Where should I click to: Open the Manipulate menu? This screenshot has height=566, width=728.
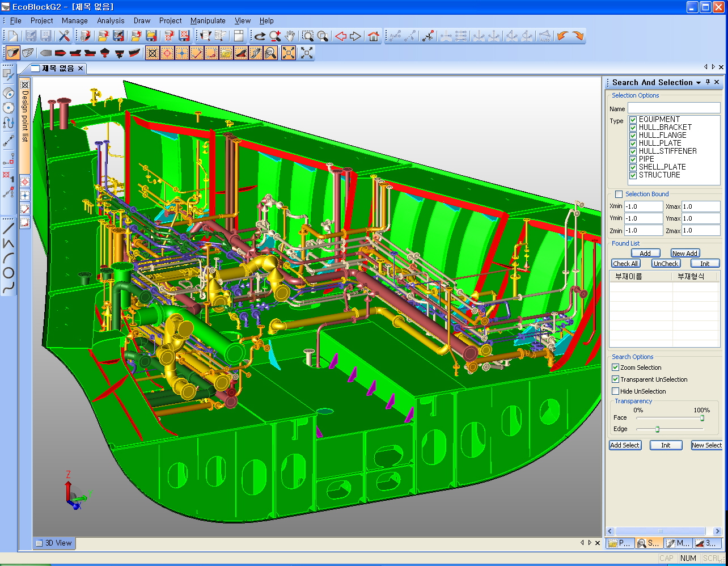pyautogui.click(x=208, y=20)
